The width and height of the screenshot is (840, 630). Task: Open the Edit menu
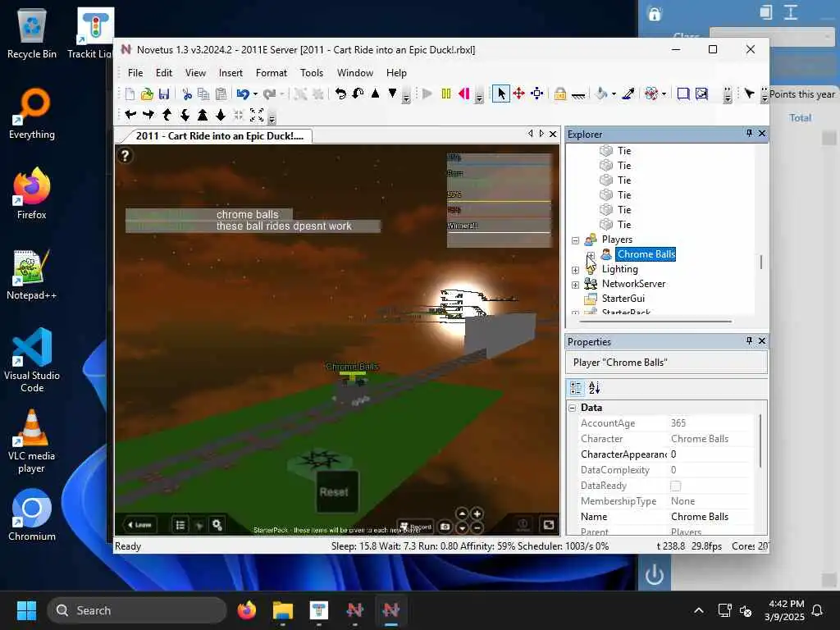pos(164,73)
